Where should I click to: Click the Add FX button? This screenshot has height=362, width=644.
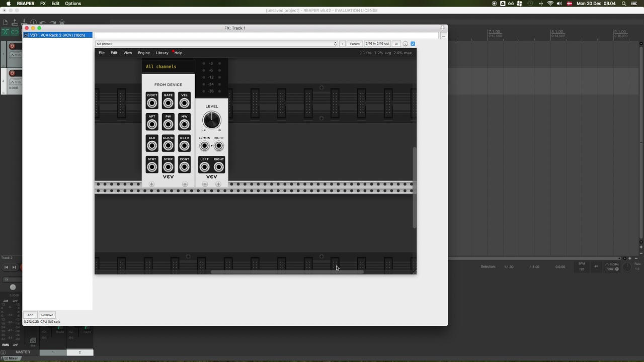[30, 315]
